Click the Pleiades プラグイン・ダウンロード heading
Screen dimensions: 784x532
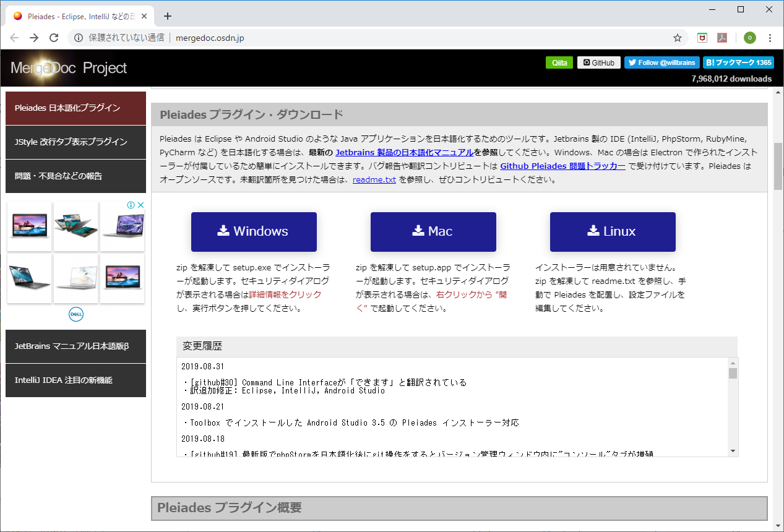(x=251, y=114)
